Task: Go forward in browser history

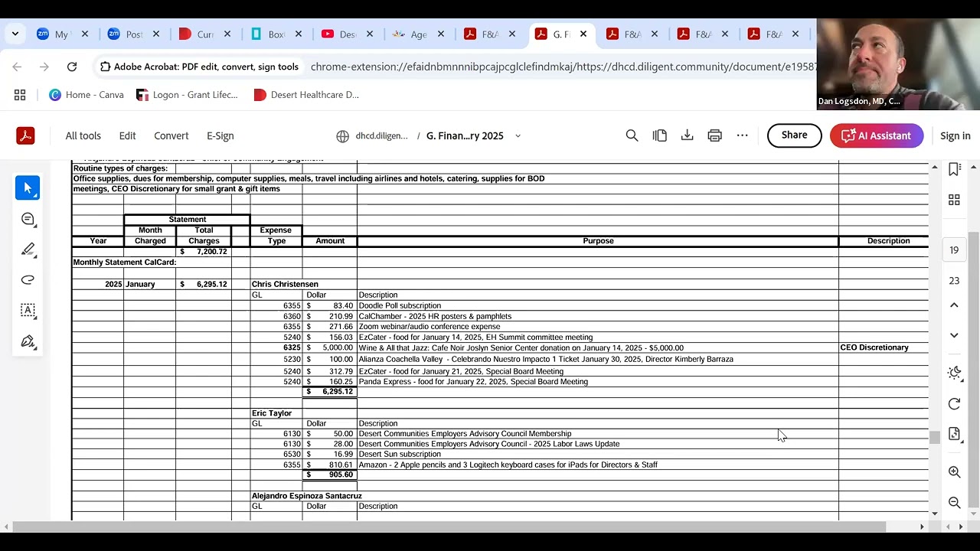Action: [x=44, y=67]
